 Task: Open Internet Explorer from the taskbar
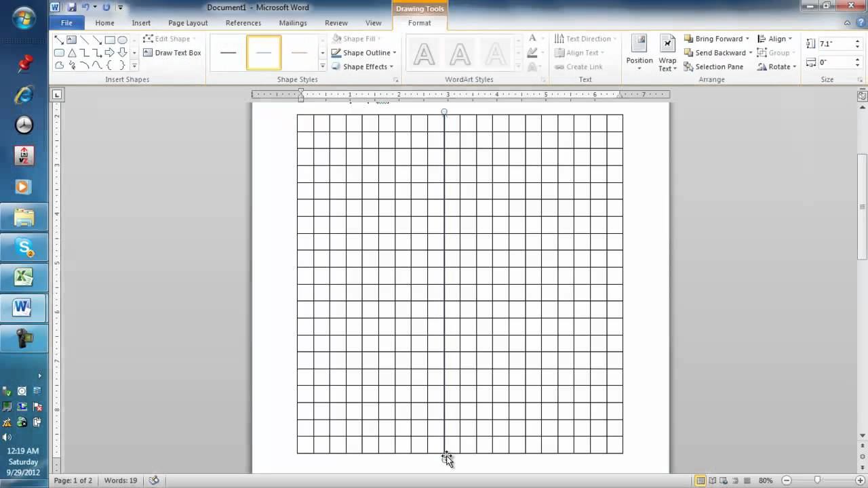[24, 95]
